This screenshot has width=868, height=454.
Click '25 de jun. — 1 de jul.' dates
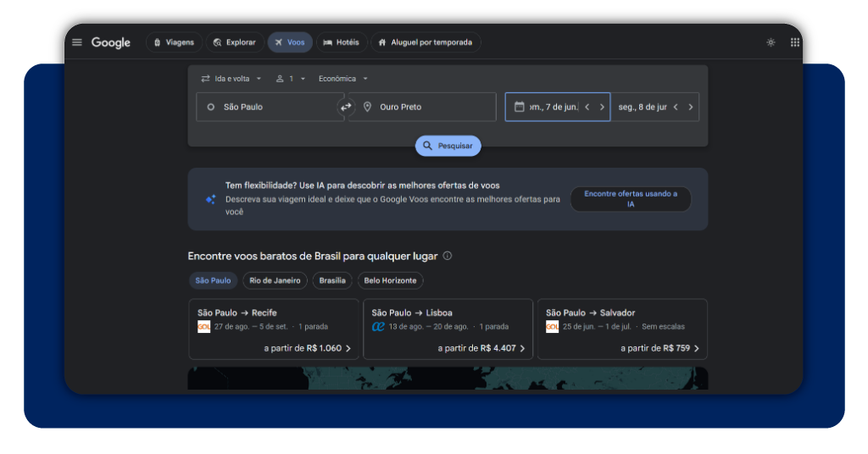(x=597, y=327)
